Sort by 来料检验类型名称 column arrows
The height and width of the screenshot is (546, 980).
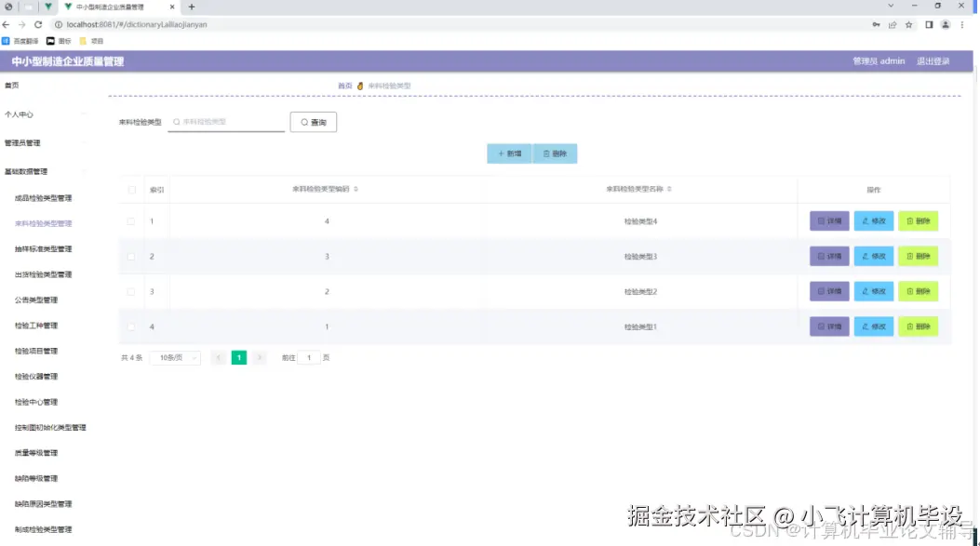tap(669, 189)
